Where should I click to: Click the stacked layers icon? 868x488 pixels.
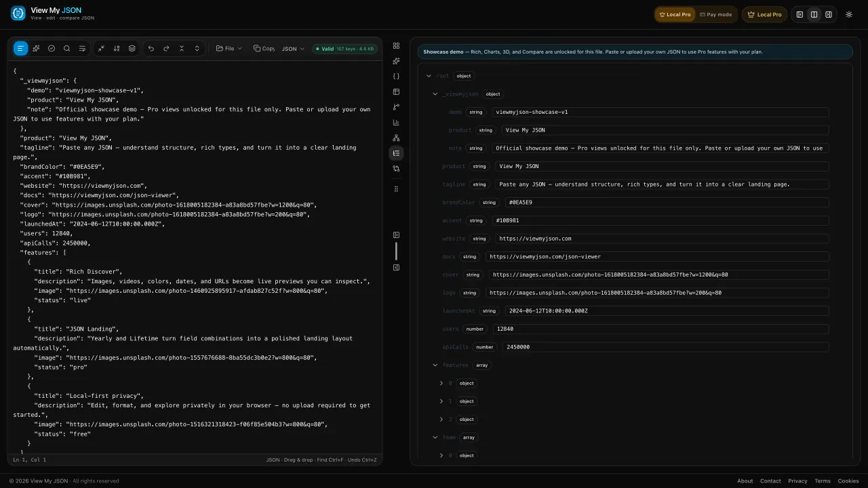[132, 48]
